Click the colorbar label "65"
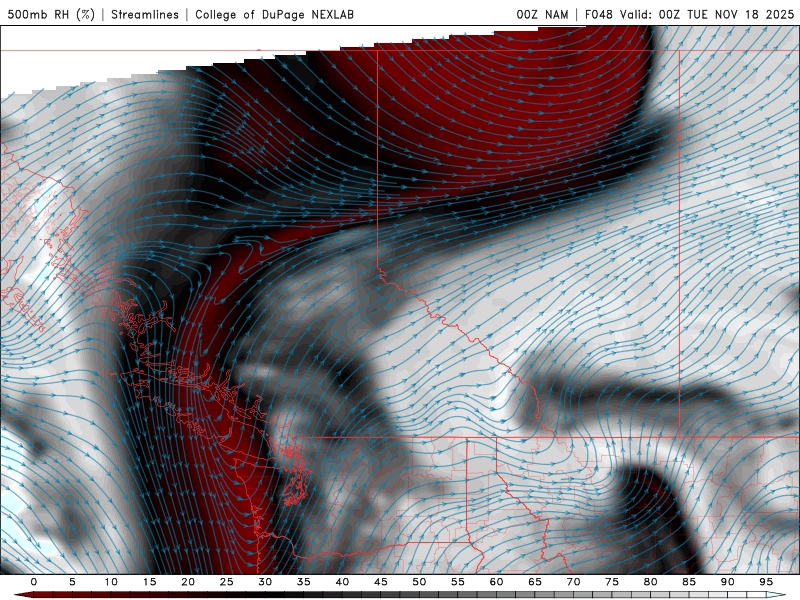 (535, 582)
